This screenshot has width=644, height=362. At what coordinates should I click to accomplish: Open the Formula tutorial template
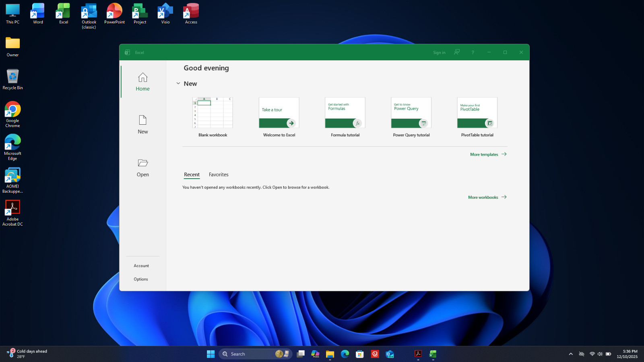click(x=345, y=117)
